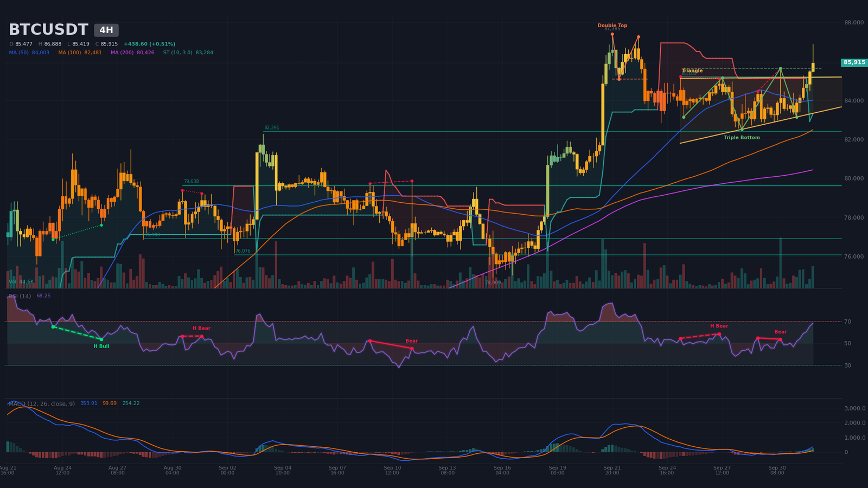The image size is (868, 488).
Task: Select the Triple Bottom pattern label
Action: (742, 138)
